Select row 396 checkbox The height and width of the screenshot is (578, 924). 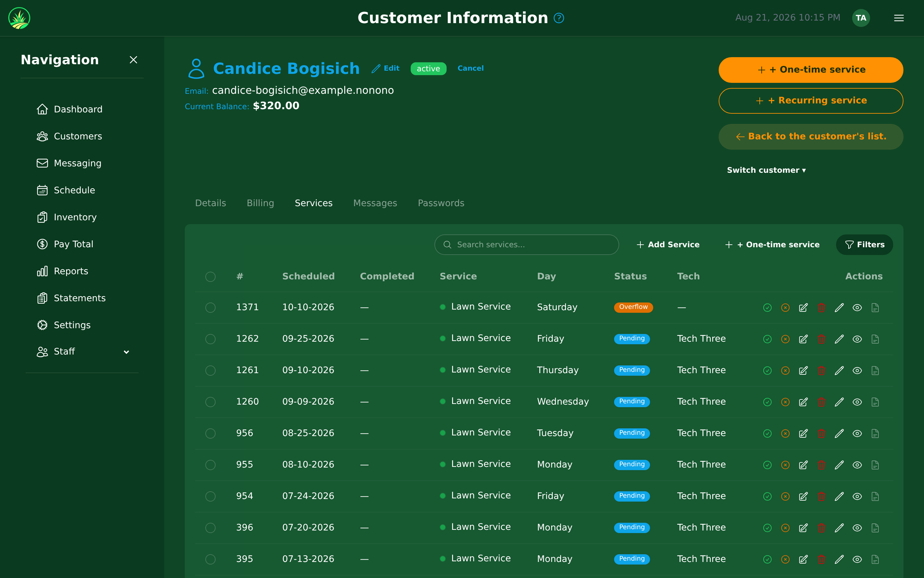pyautogui.click(x=210, y=528)
